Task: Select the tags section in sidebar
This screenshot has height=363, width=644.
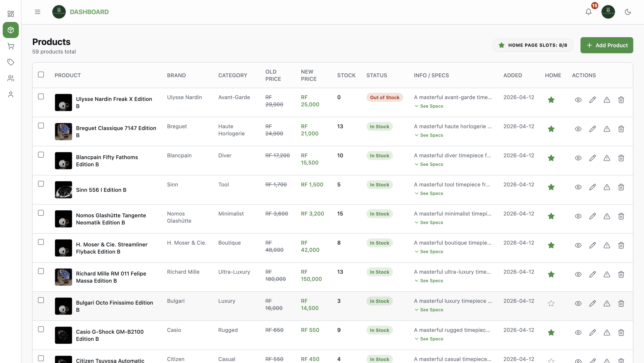Action: [x=11, y=62]
